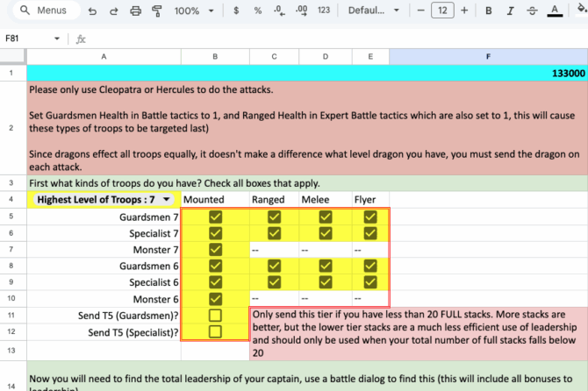The image size is (588, 391).
Task: Click the Redo arrow icon
Action: (x=113, y=11)
